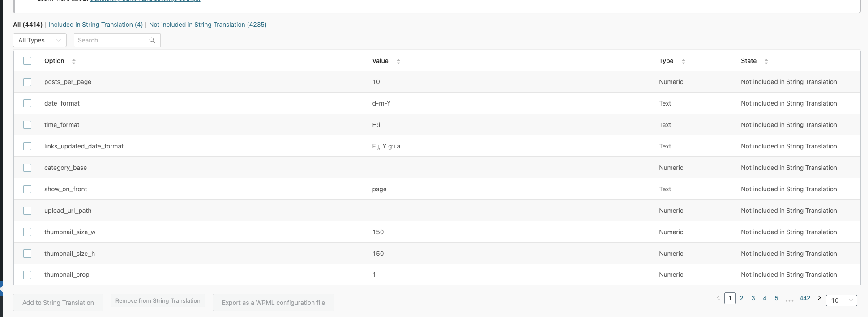Sort by the Type column arrows
The width and height of the screenshot is (868, 317).
click(x=684, y=61)
